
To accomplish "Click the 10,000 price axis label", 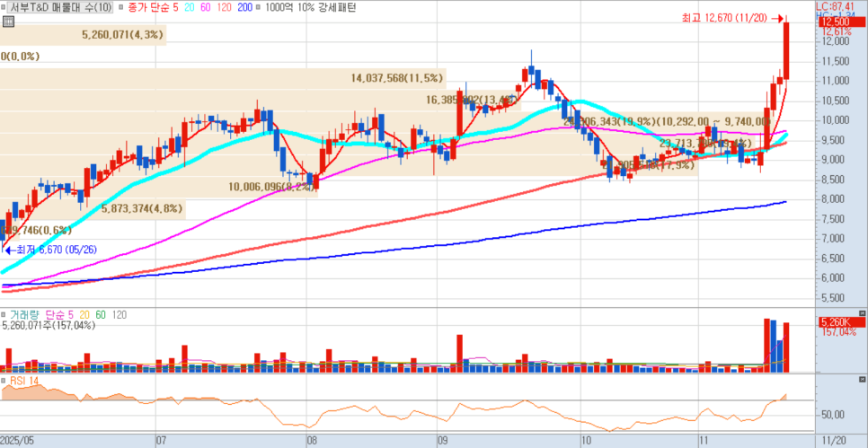I will click(835, 120).
